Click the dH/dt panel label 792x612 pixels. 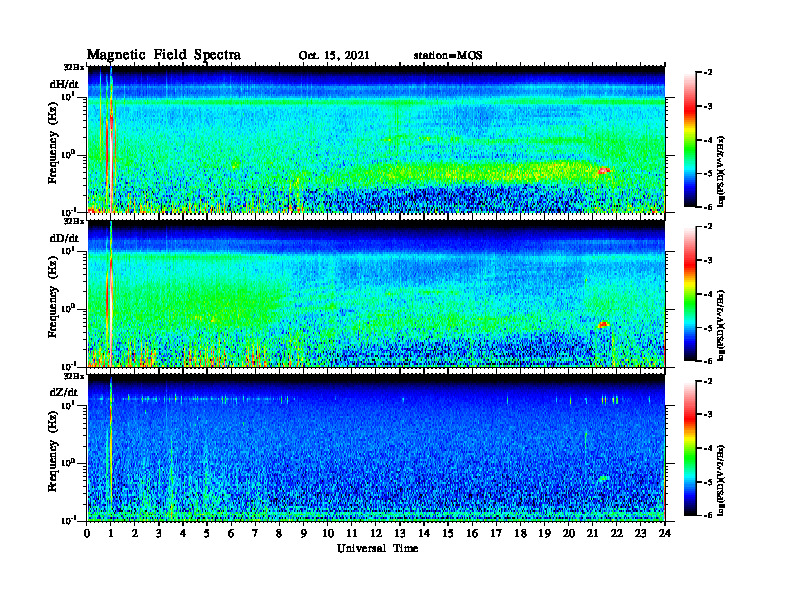point(64,84)
